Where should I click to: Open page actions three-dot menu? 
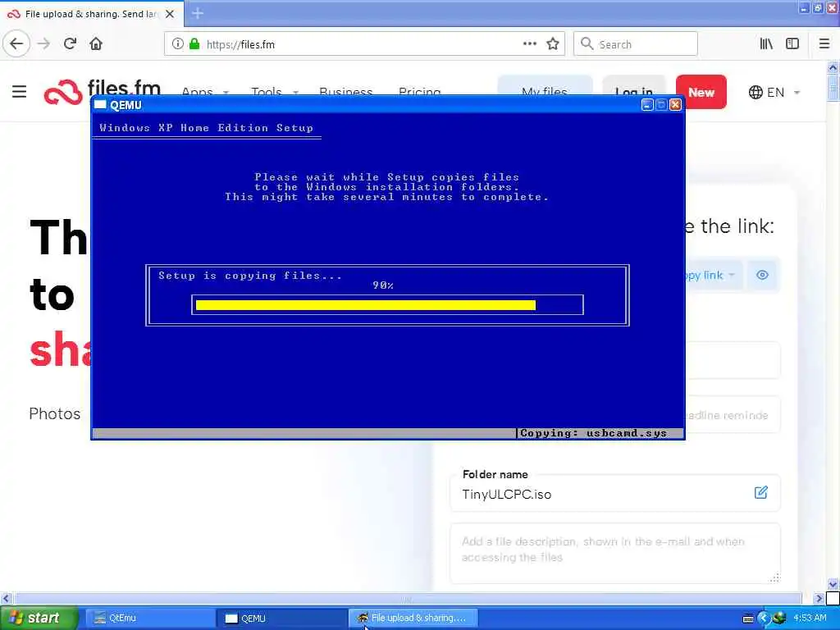(529, 44)
